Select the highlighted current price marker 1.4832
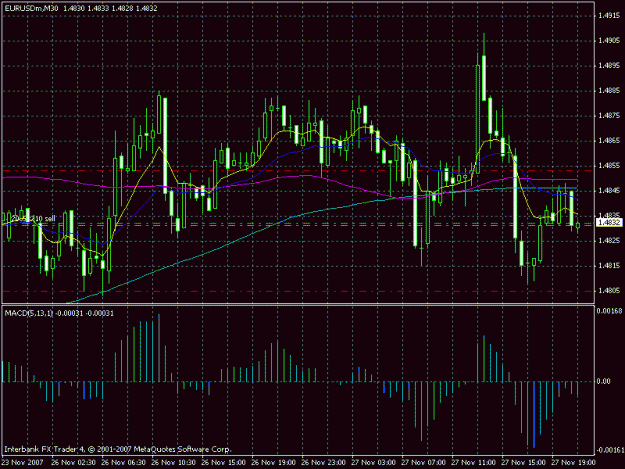 click(x=609, y=222)
